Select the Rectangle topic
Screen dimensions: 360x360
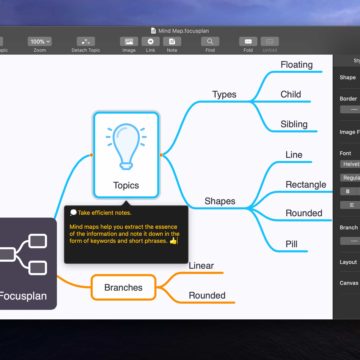[306, 185]
